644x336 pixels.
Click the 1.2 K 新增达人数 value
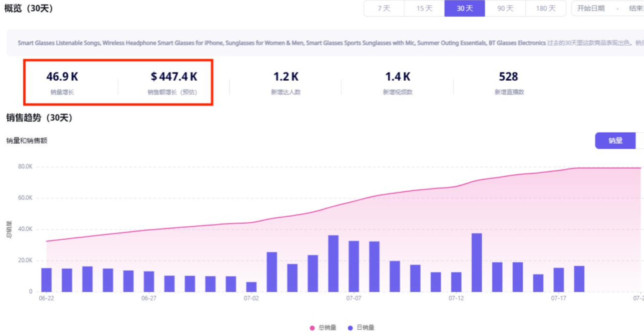286,77
